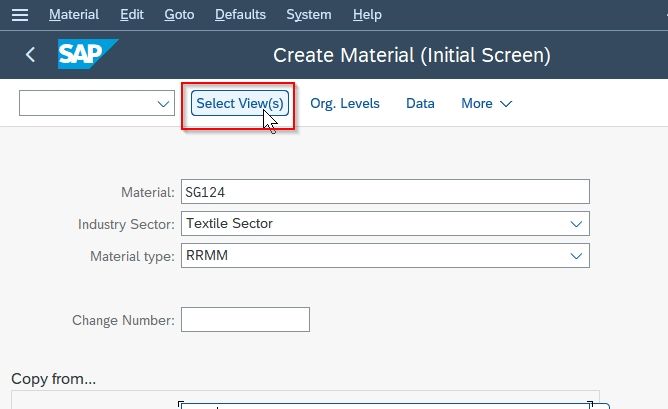Image resolution: width=668 pixels, height=409 pixels.
Task: Expand the More toolbar dropdown
Action: (x=487, y=104)
